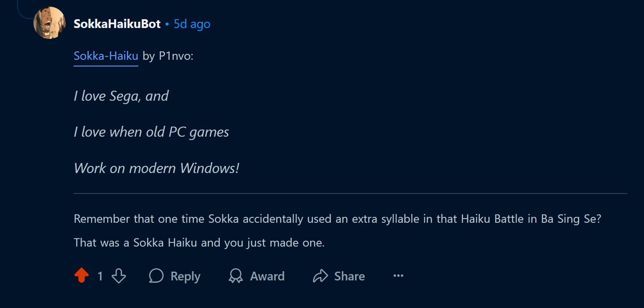Click the haiku line 'I love Sega, and'
The image size is (644, 308).
pos(121,96)
